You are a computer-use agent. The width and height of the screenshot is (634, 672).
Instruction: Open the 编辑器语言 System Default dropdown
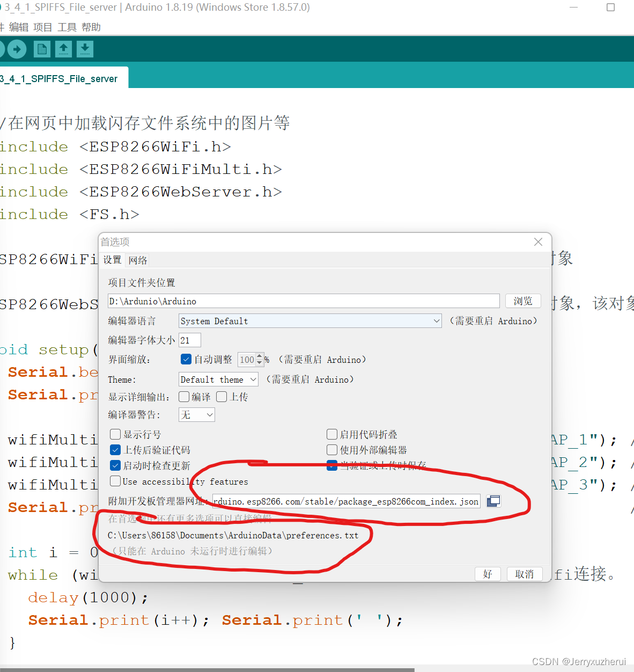(x=310, y=321)
